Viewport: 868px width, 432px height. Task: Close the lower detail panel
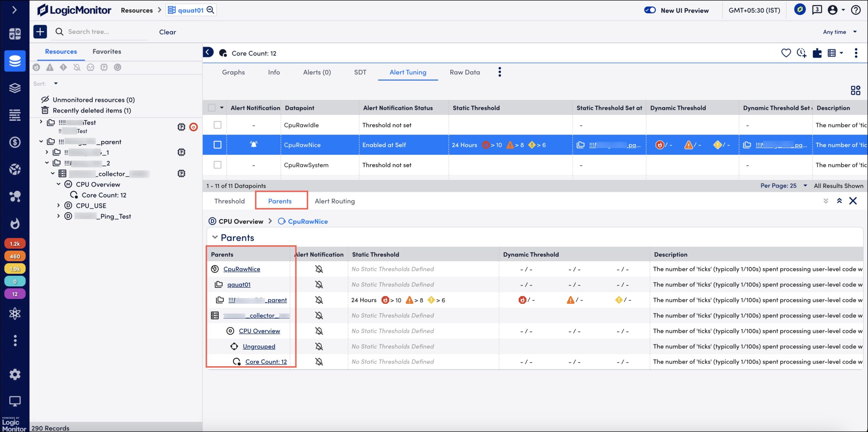[x=853, y=201]
